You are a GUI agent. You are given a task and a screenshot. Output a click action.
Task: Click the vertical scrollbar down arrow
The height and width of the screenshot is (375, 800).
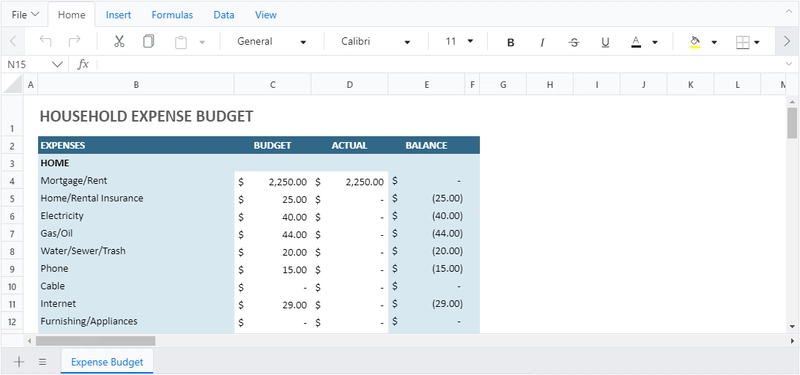(x=792, y=326)
